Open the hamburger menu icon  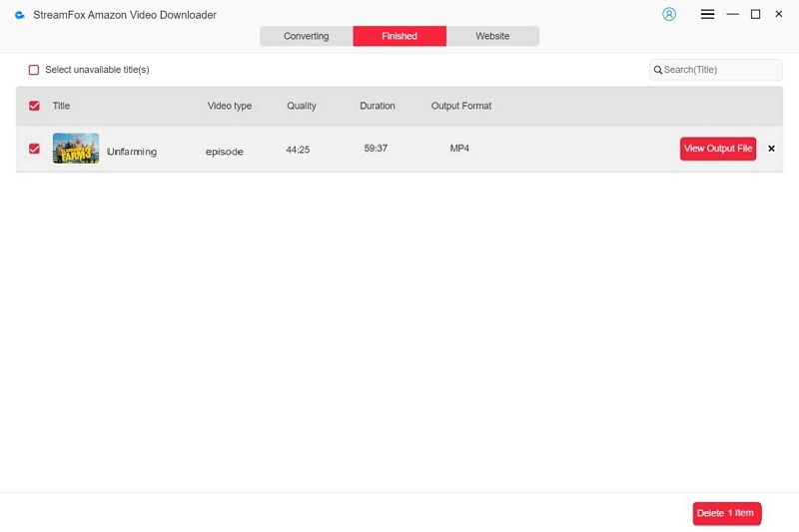point(707,14)
